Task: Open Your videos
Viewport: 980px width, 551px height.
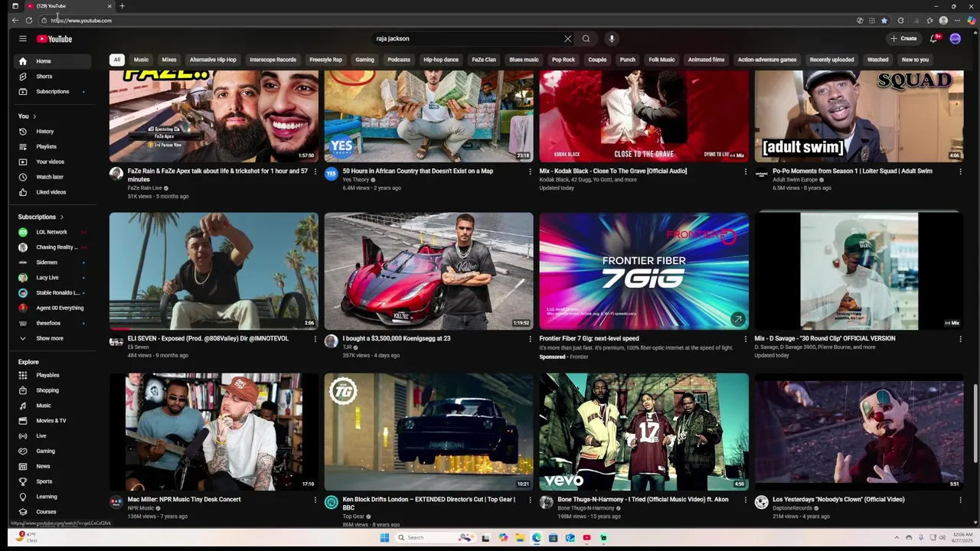Action: coord(52,161)
